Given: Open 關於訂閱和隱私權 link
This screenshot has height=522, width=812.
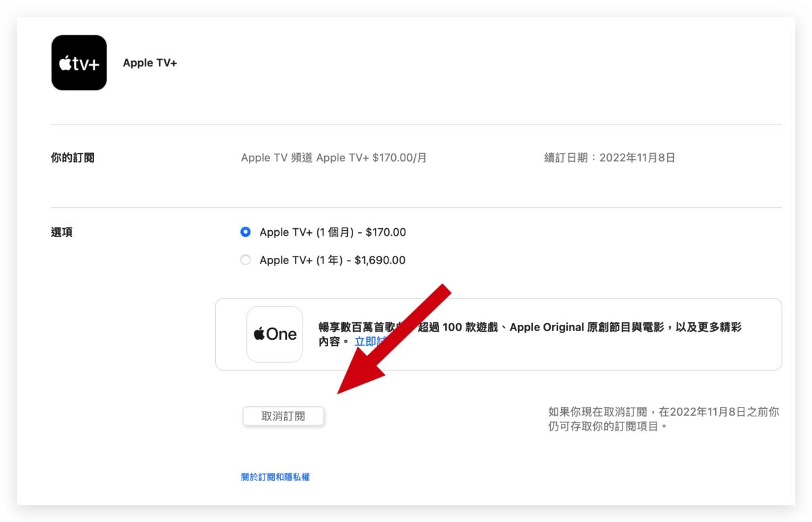Looking at the screenshot, I should click(275, 477).
